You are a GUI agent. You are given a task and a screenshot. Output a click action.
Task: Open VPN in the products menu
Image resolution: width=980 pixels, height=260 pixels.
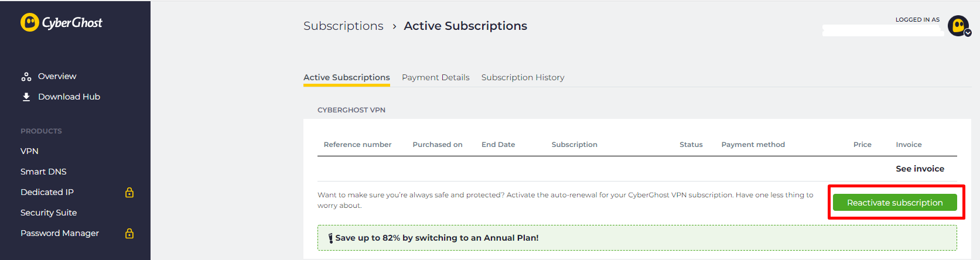point(29,151)
